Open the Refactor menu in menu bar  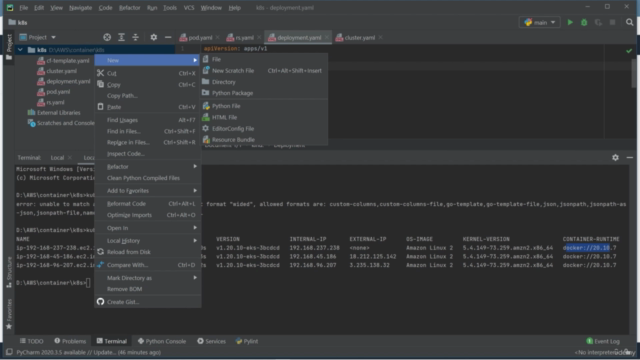click(129, 8)
